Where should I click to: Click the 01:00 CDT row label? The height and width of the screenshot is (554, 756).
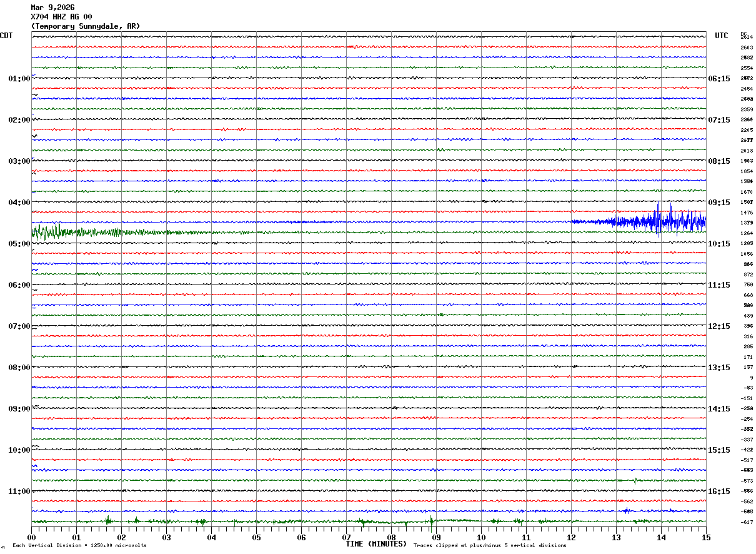19,79
